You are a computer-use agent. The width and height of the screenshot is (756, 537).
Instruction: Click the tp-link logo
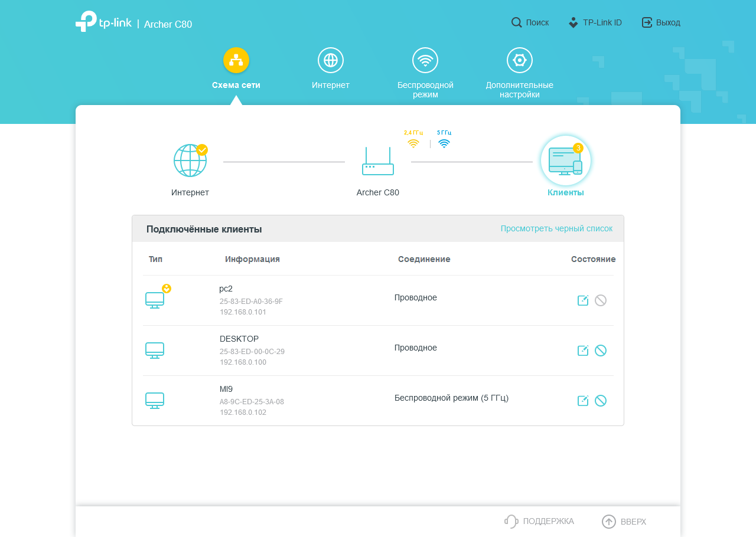tap(104, 22)
